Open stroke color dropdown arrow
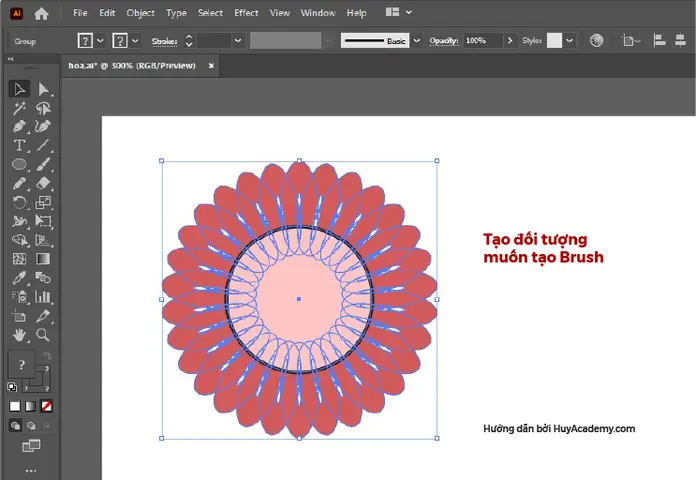 tap(135, 41)
